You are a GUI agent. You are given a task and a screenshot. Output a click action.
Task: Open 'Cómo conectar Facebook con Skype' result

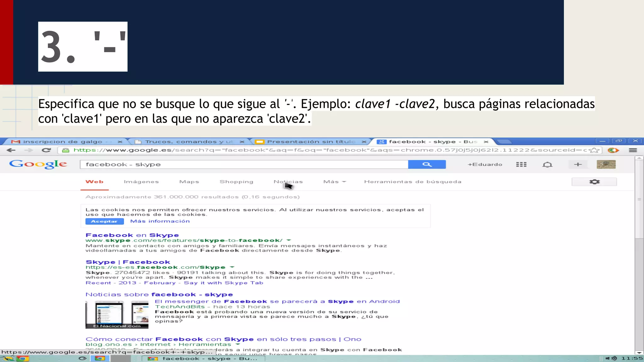[223, 339]
